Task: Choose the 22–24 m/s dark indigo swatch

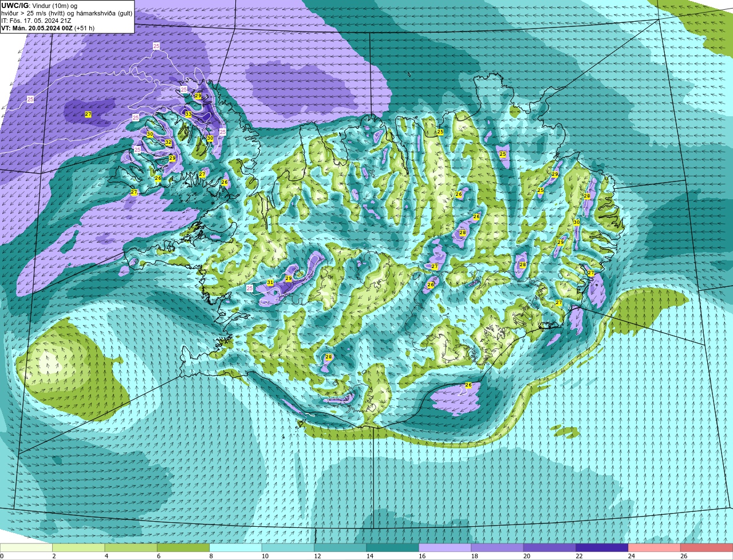Action: [x=602, y=548]
